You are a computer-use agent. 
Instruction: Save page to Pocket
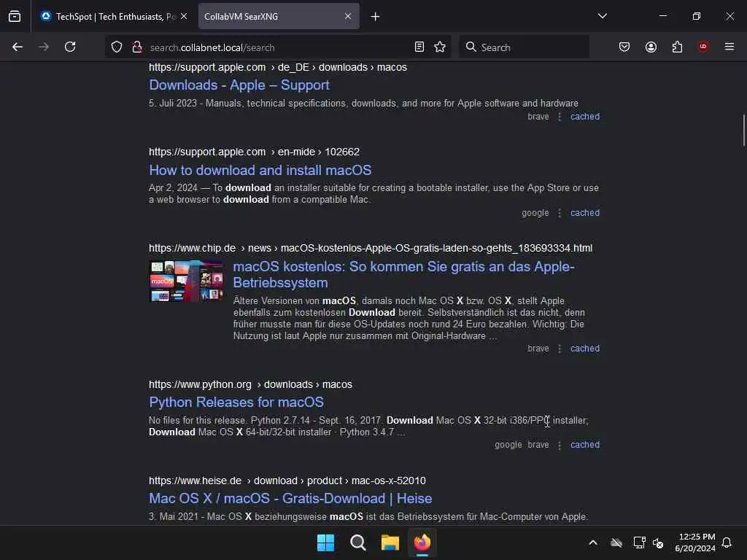pyautogui.click(x=624, y=47)
